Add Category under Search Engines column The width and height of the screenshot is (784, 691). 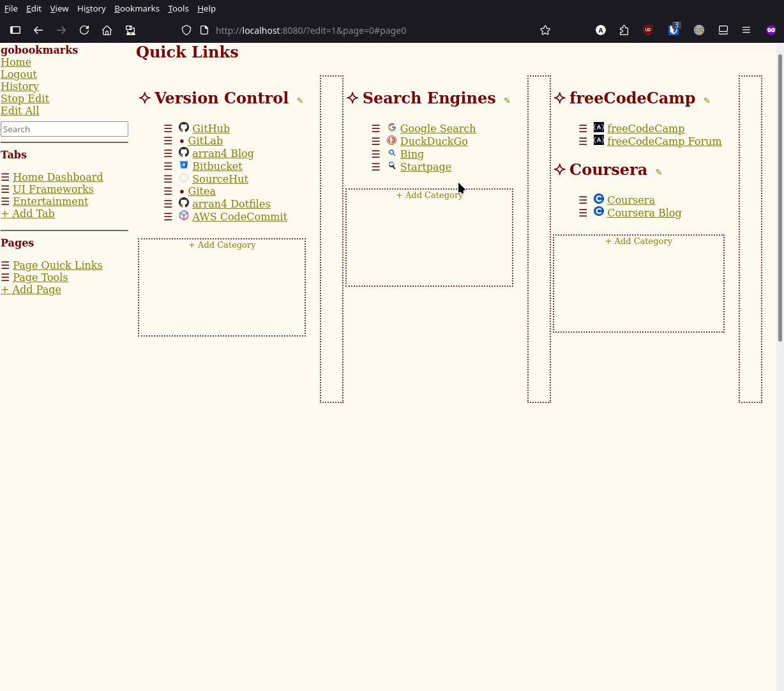429,195
